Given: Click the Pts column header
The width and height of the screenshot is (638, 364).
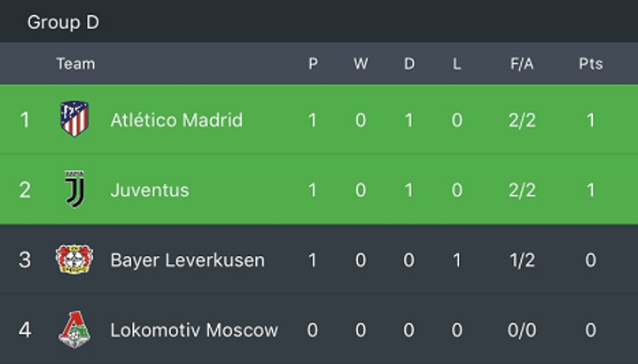Looking at the screenshot, I should 590,64.
